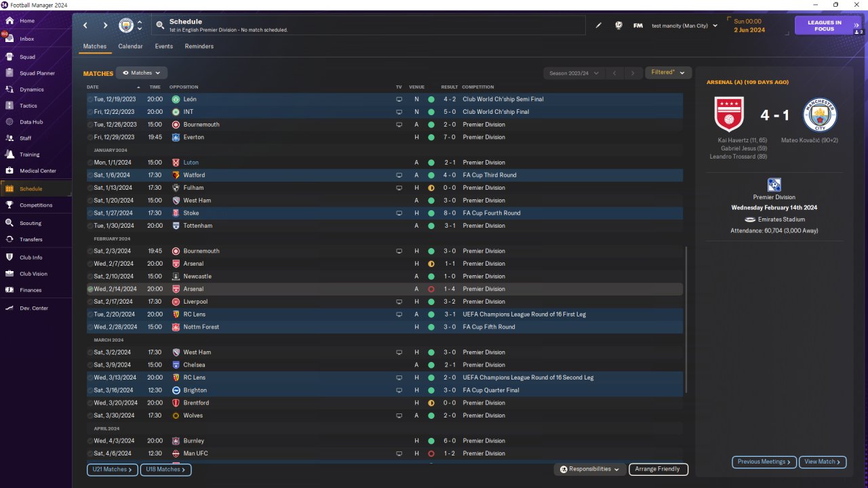The width and height of the screenshot is (868, 488).
Task: Open Finances in the sidebar
Action: 31,290
